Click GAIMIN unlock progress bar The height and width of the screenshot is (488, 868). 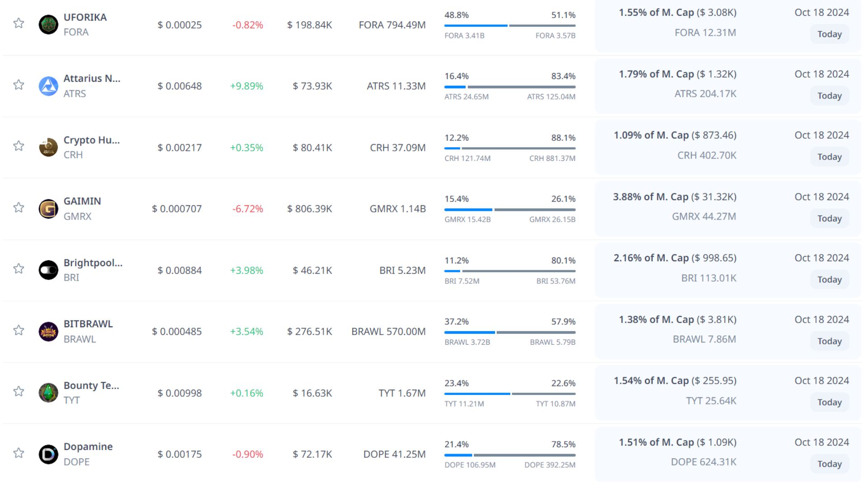[509, 210]
